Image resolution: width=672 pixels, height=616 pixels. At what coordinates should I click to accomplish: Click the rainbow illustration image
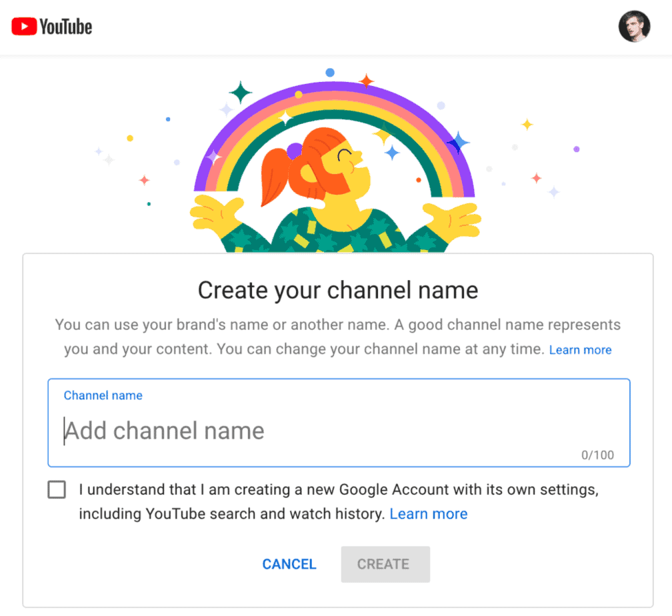(x=336, y=160)
